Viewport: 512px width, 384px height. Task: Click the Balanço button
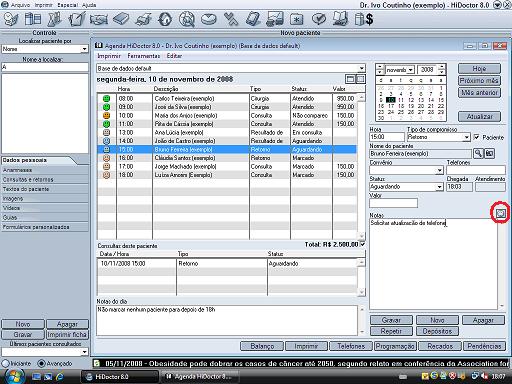tap(262, 346)
